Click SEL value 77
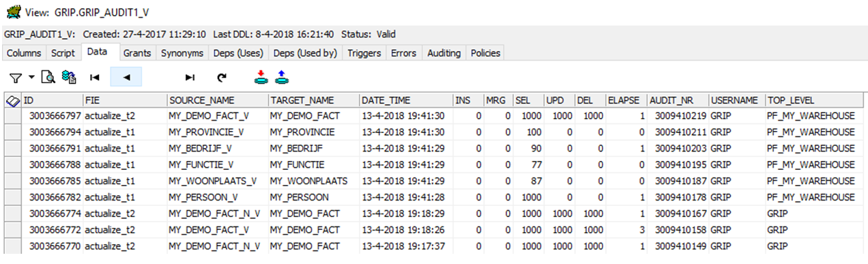Screen dimensions: 868x264 (529, 164)
